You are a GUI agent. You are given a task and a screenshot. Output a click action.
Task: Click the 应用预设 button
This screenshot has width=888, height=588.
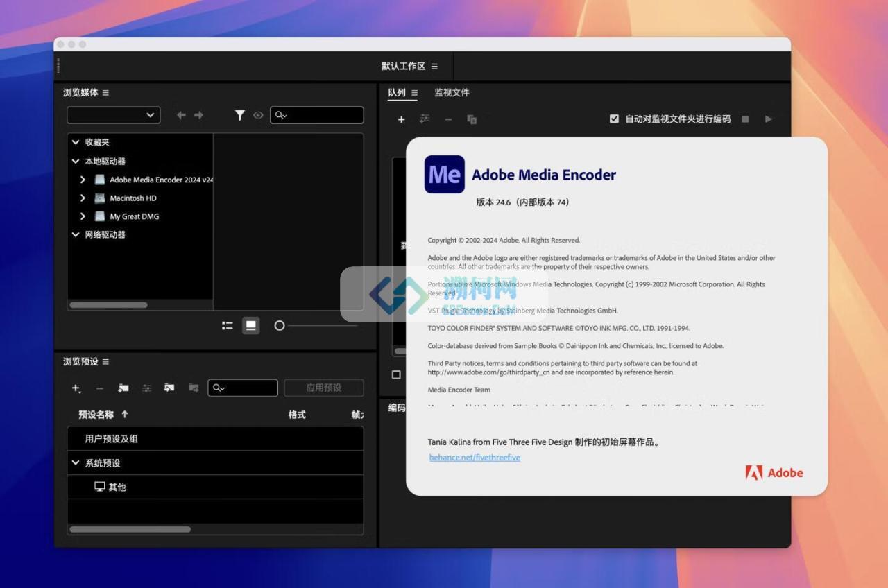pos(324,388)
